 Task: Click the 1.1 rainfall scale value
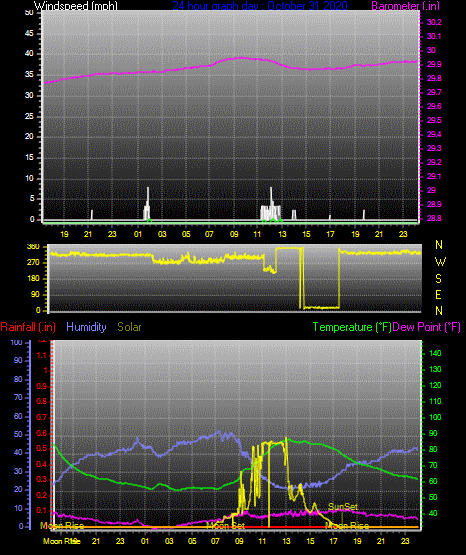pyautogui.click(x=42, y=355)
